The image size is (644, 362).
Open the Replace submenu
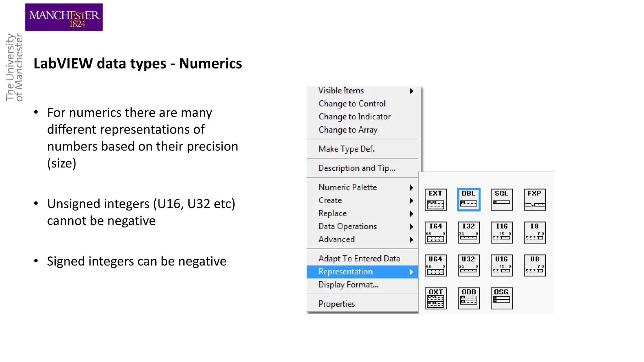pos(363,213)
